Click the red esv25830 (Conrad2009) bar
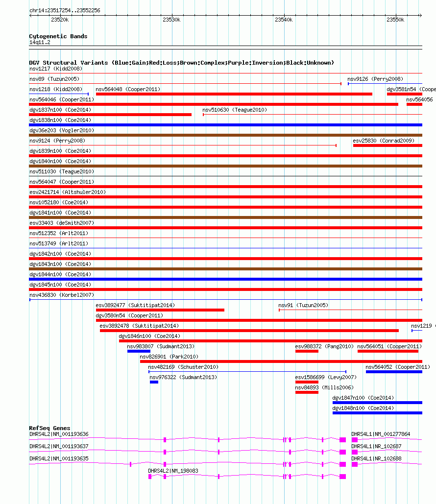The width and height of the screenshot is (436, 504). click(388, 145)
